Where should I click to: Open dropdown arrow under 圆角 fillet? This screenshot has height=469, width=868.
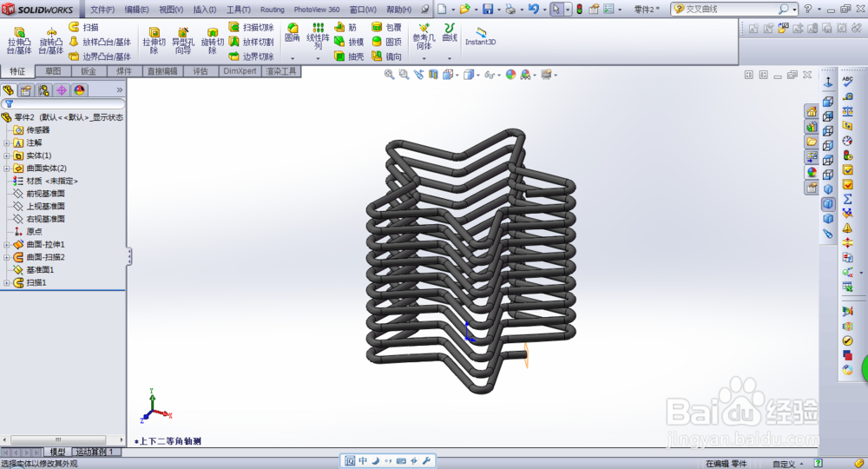[x=293, y=58]
